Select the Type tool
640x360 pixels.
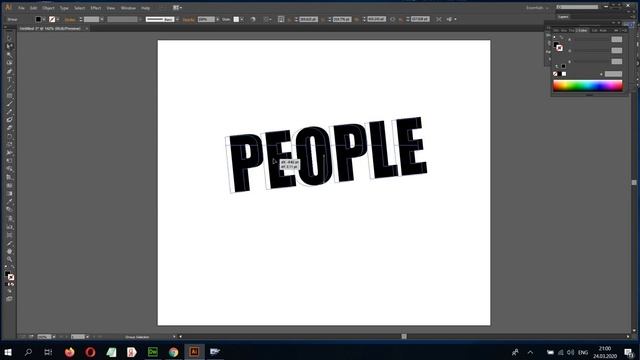tap(9, 79)
